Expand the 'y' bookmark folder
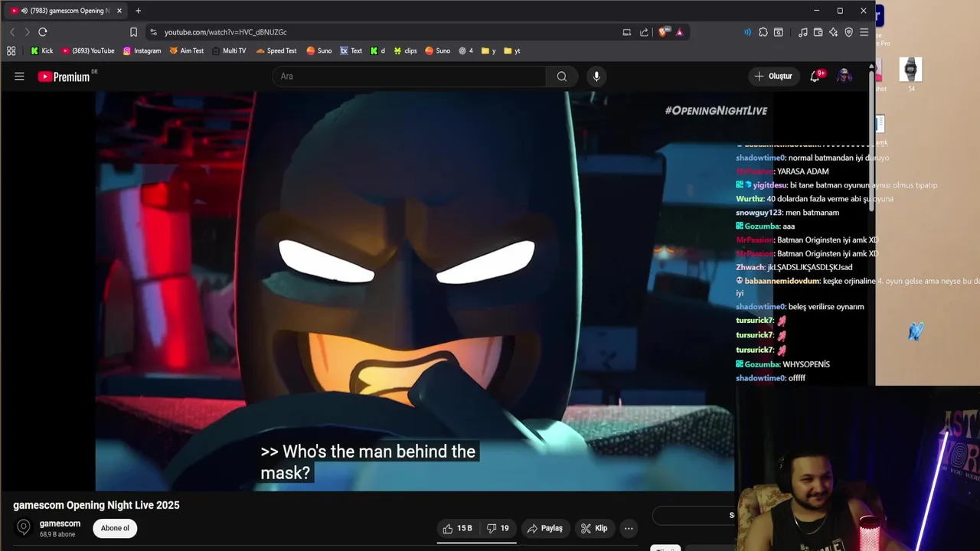 [488, 51]
